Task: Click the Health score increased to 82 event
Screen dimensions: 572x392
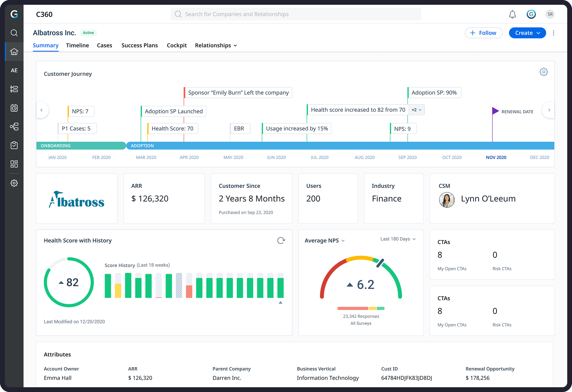Action: pyautogui.click(x=358, y=110)
